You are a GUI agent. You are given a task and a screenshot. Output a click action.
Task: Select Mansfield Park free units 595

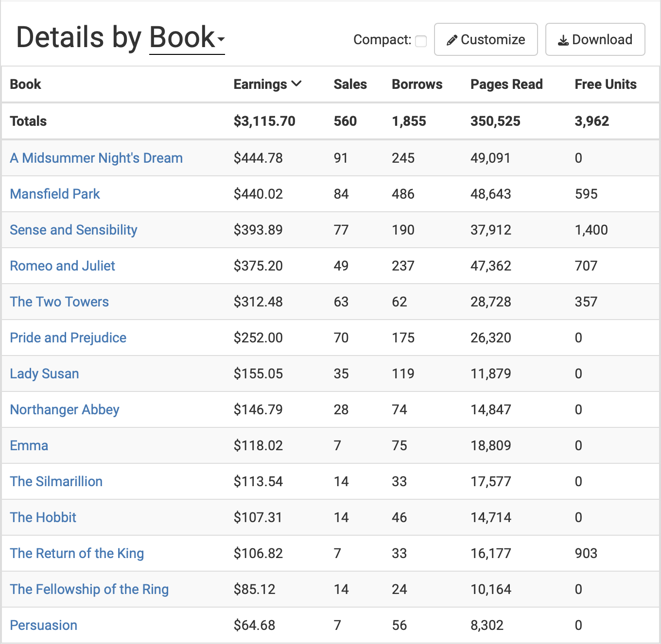pos(586,194)
